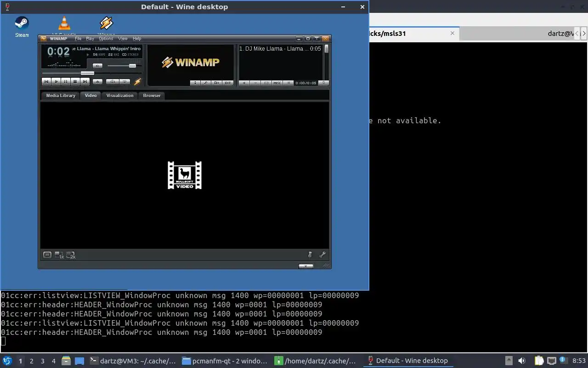
Task: Open Winamp Help menu
Action: [x=137, y=39]
